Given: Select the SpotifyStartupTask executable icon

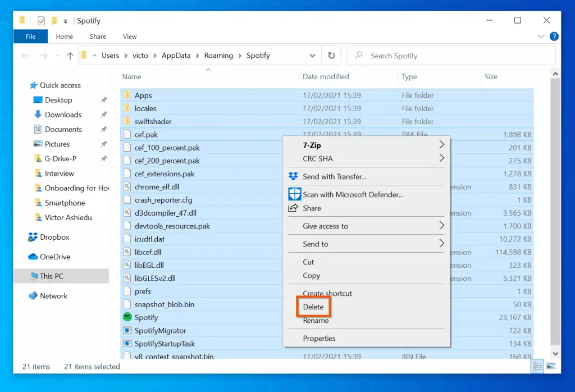Looking at the screenshot, I should click(127, 344).
